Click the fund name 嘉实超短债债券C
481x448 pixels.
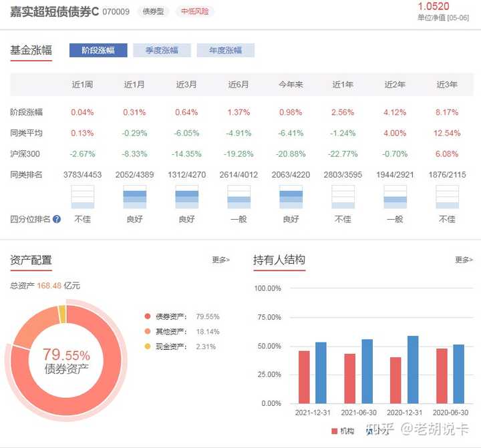[x=55, y=11]
